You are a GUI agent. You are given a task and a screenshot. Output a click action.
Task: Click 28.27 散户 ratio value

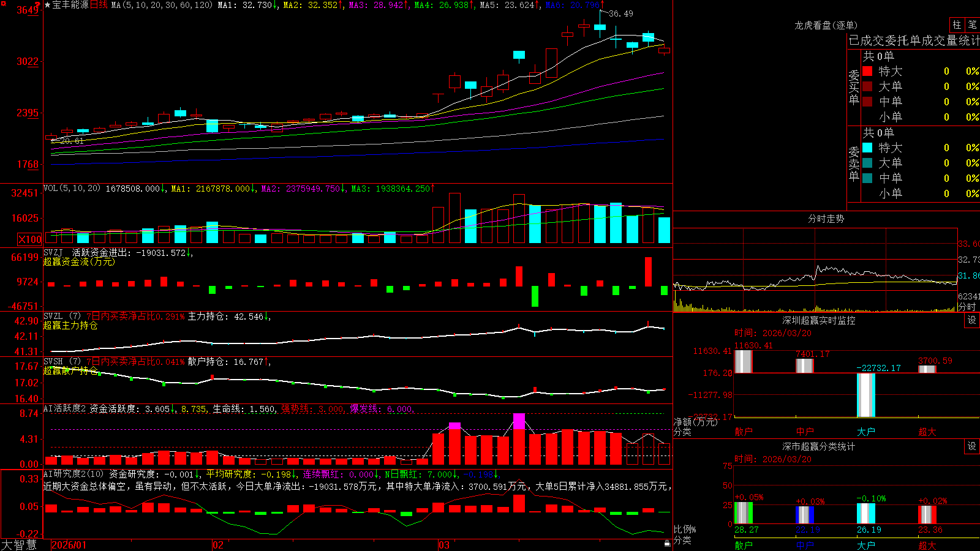click(x=747, y=530)
